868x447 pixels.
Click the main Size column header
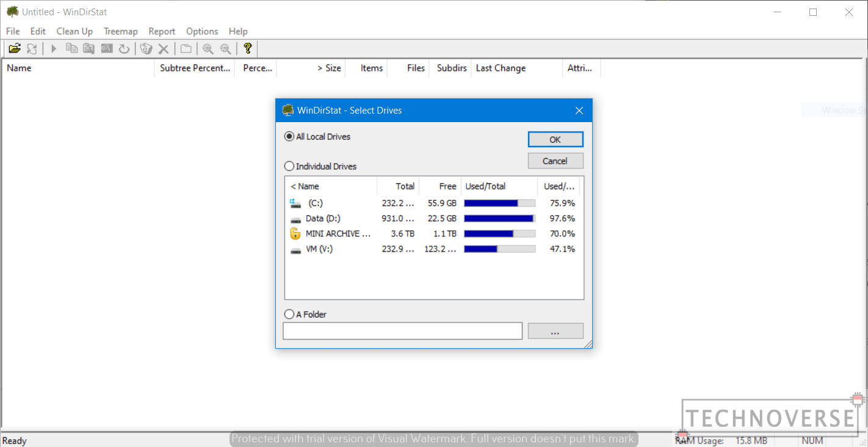tap(311, 68)
